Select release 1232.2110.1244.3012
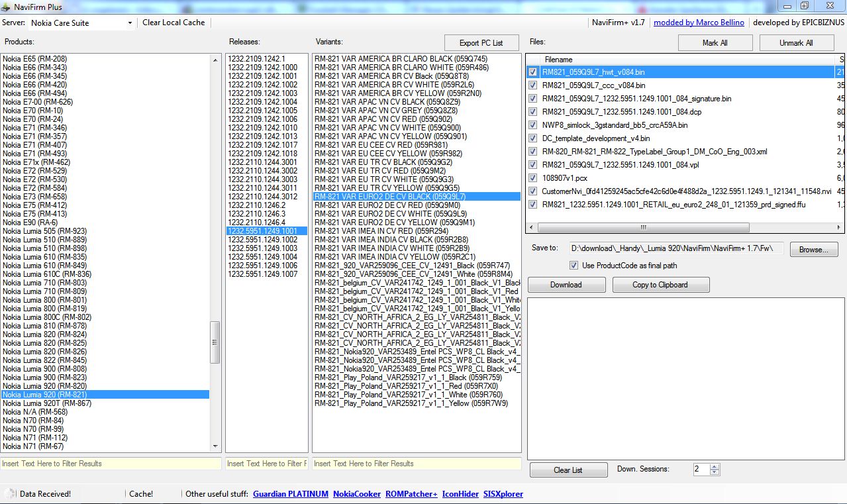This screenshot has height=504, width=847. [267, 197]
